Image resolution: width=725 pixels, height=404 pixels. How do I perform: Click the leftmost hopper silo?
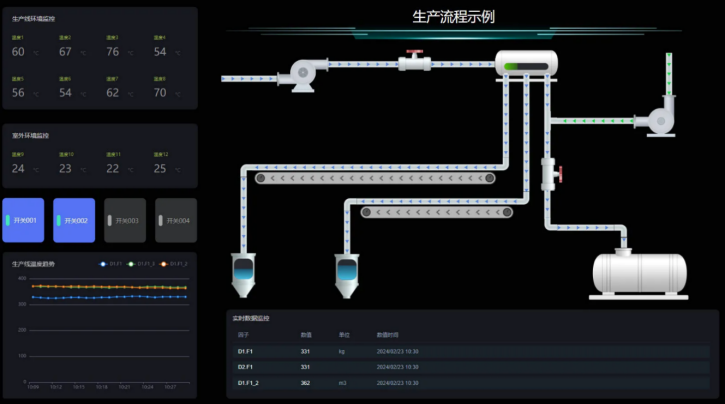(243, 275)
